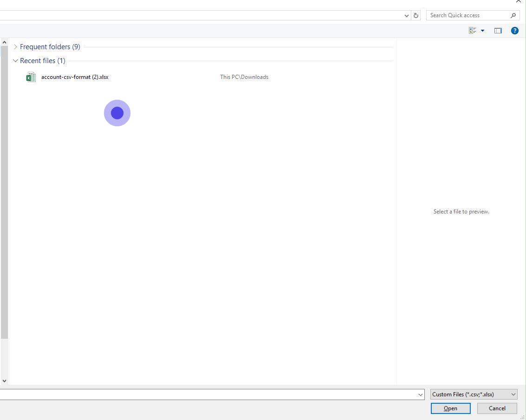
Task: Open the view options dropdown arrow
Action: point(482,31)
